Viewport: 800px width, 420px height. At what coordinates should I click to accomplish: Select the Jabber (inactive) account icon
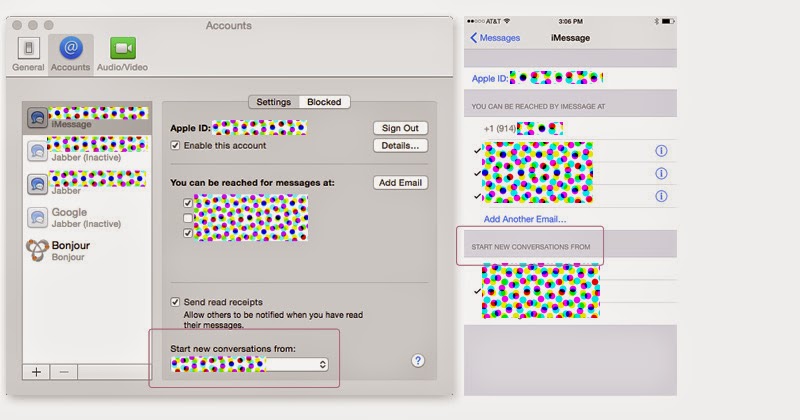37,151
